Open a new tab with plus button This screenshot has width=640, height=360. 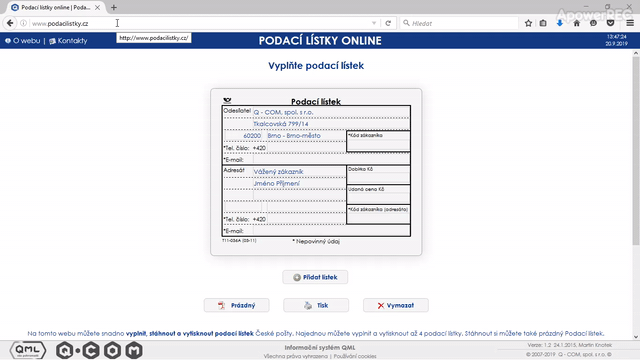(x=114, y=7)
